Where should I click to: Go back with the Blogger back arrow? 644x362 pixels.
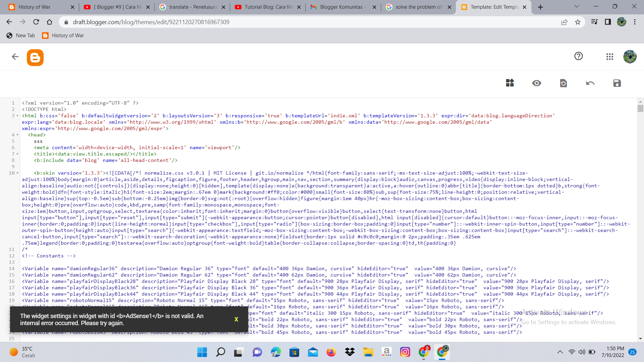pyautogui.click(x=15, y=57)
